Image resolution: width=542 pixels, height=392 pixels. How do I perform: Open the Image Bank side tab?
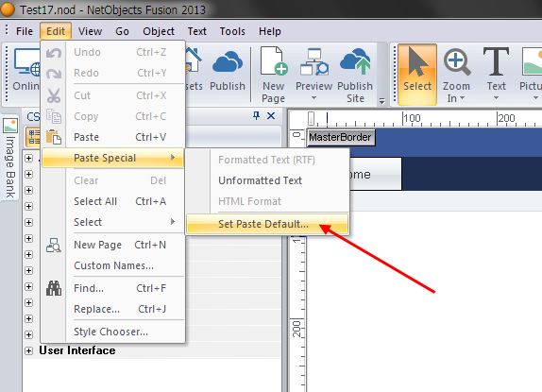pyautogui.click(x=9, y=158)
